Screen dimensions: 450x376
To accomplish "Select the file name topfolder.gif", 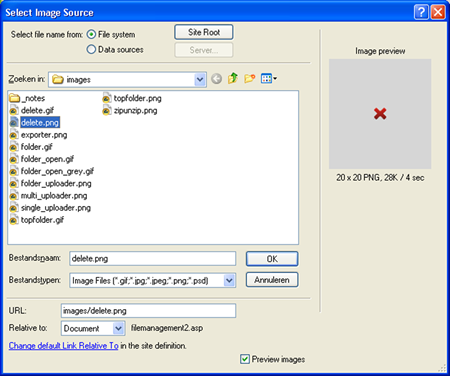I will pyautogui.click(x=42, y=220).
